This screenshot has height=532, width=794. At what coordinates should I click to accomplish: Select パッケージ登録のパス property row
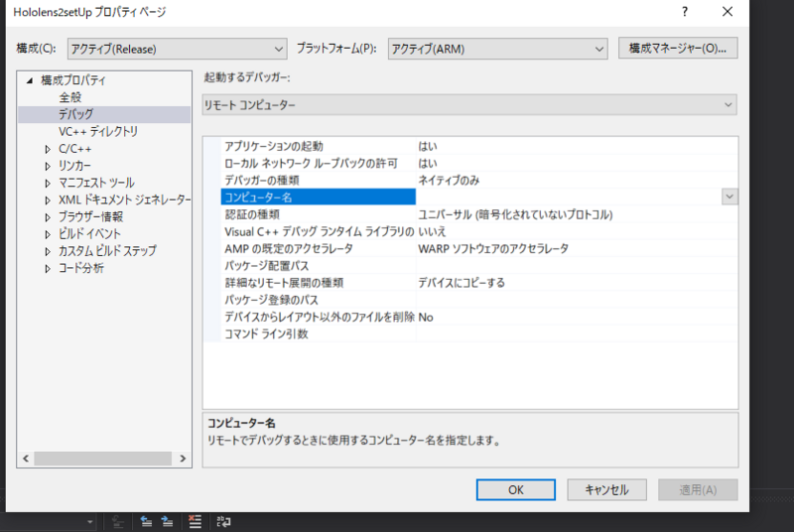click(x=479, y=300)
